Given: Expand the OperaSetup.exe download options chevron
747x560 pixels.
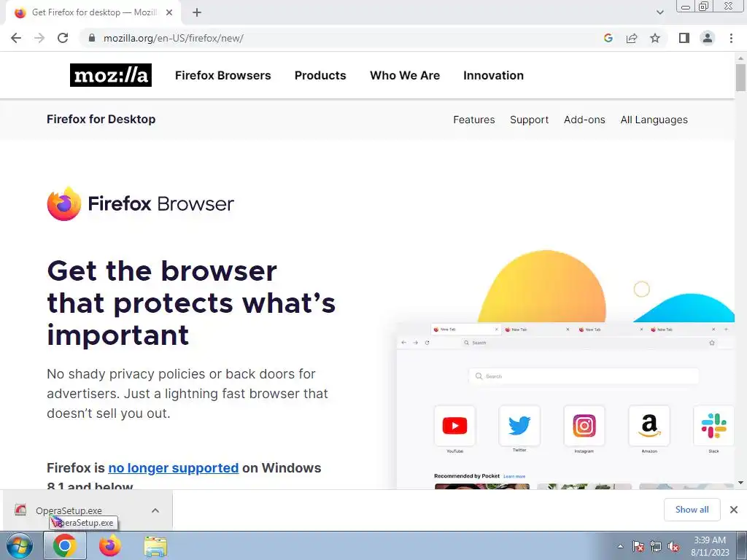Looking at the screenshot, I should (155, 510).
